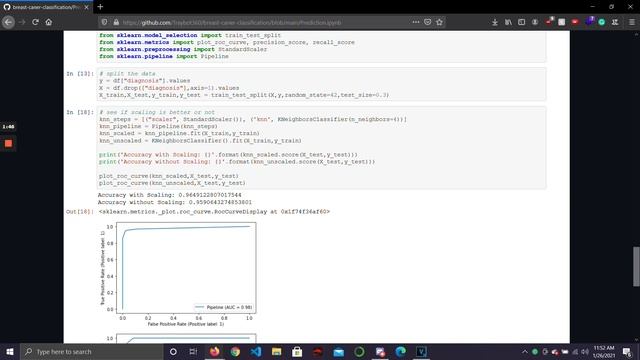Open the page actions three-dot menu
This screenshot has height=360, width=640.
point(416,22)
